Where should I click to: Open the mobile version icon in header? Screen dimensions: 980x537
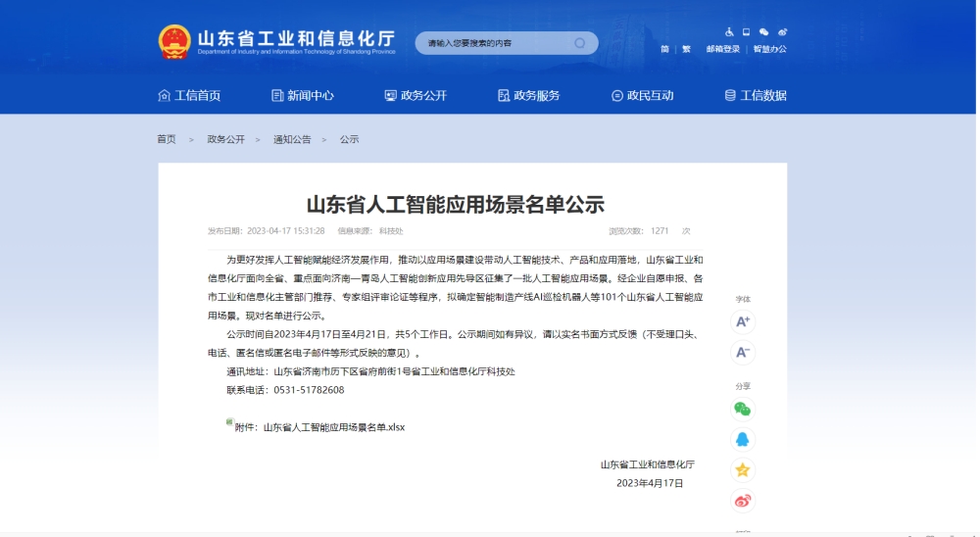pos(746,32)
